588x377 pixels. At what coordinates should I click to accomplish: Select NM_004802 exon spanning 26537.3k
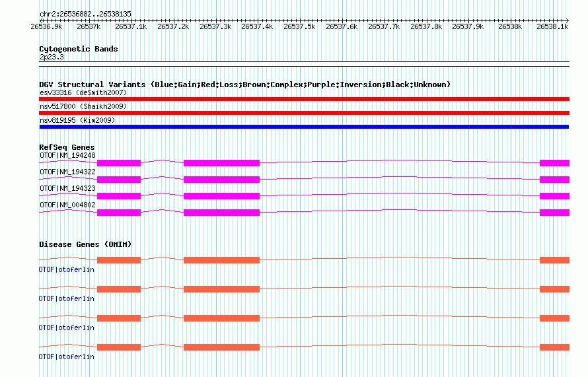221,213
